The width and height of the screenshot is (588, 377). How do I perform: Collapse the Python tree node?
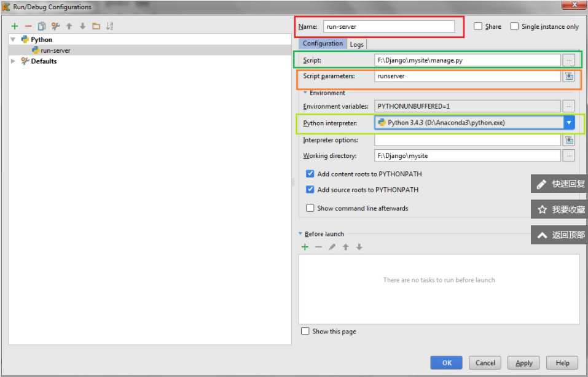pyautogui.click(x=13, y=39)
